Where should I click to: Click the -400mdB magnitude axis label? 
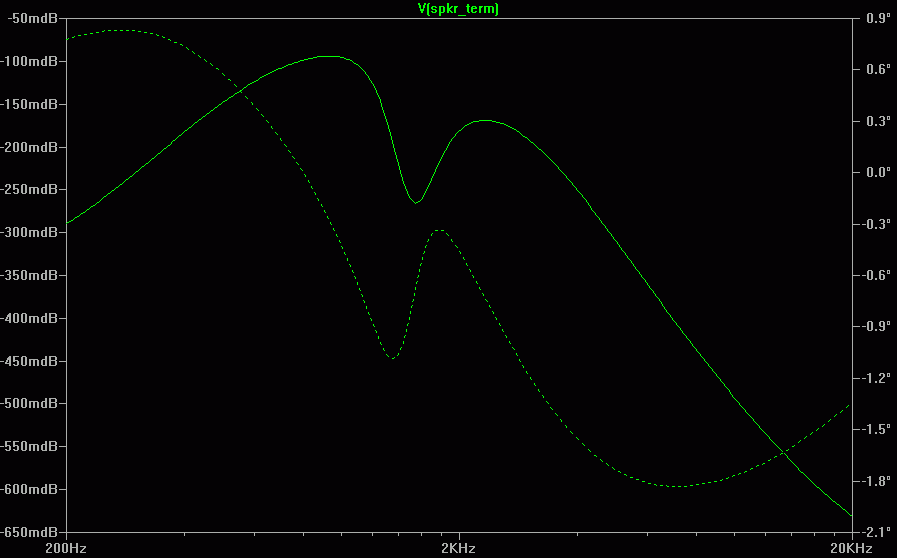(x=30, y=318)
